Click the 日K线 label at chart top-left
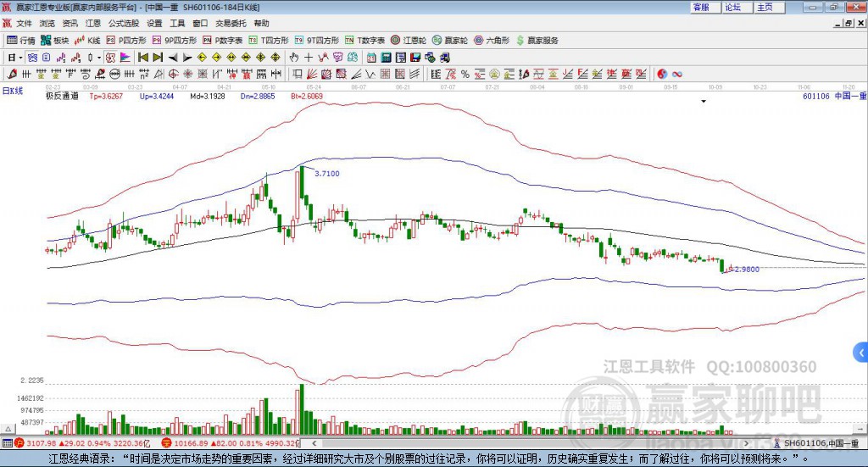868x467 pixels. 12,91
